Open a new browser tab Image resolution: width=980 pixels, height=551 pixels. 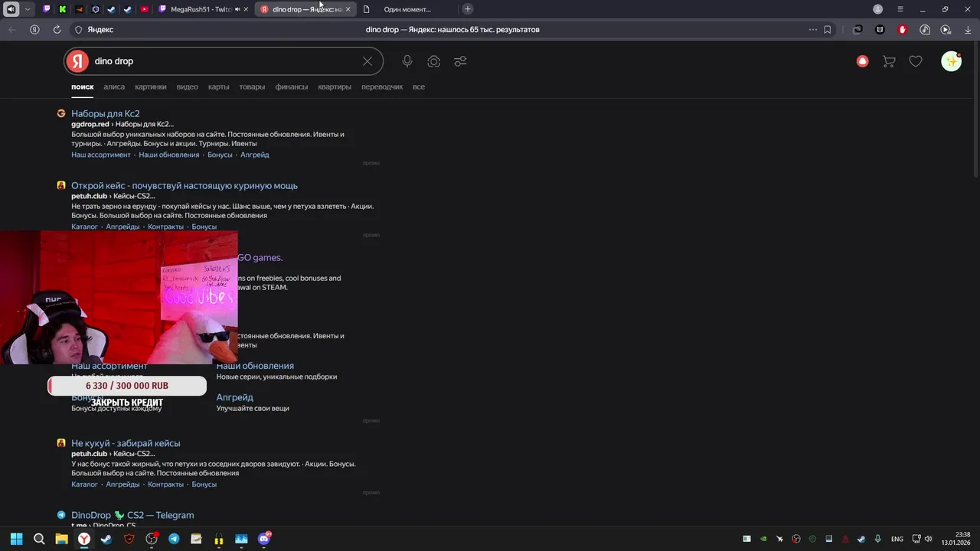point(468,9)
